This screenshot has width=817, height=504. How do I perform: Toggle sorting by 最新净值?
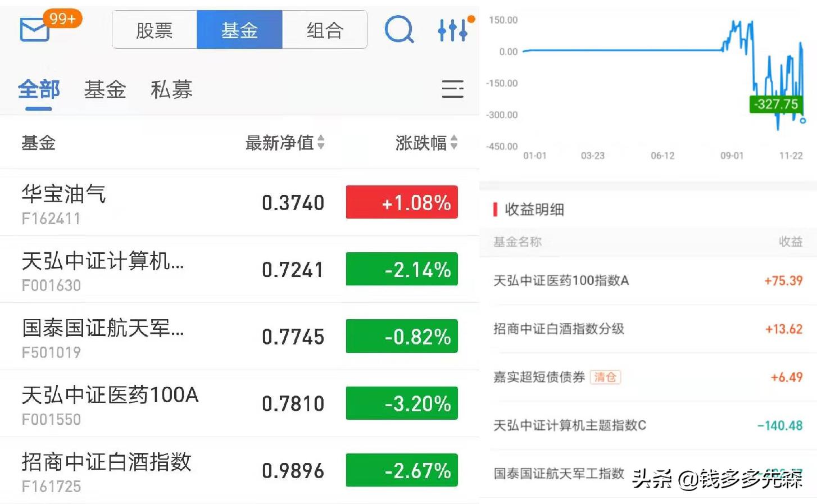[x=284, y=143]
